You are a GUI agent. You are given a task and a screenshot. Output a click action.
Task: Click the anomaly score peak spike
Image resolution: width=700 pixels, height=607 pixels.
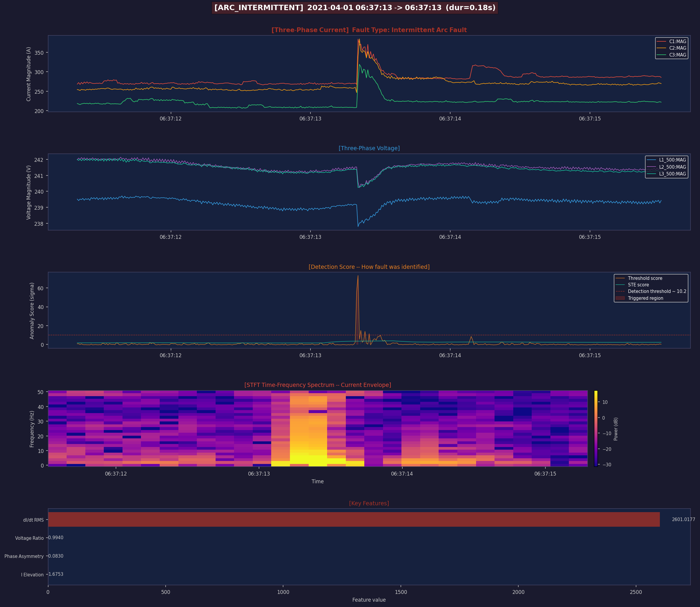click(358, 277)
